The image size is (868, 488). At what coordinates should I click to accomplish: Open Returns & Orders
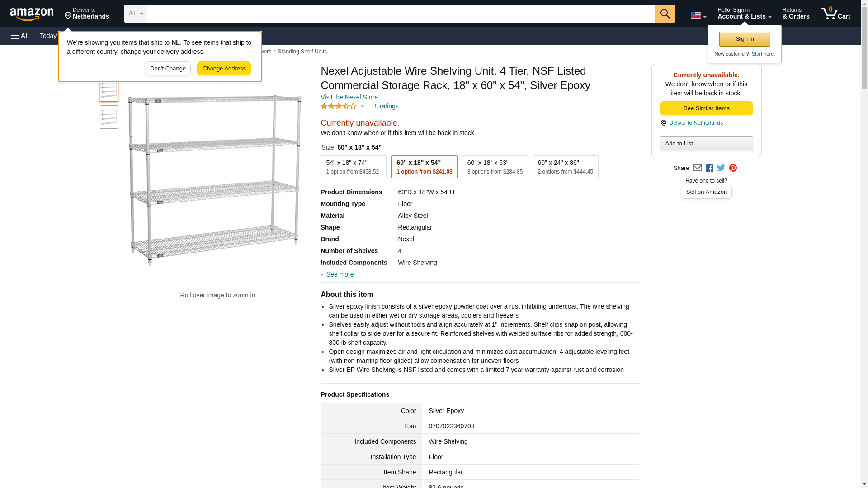[796, 14]
